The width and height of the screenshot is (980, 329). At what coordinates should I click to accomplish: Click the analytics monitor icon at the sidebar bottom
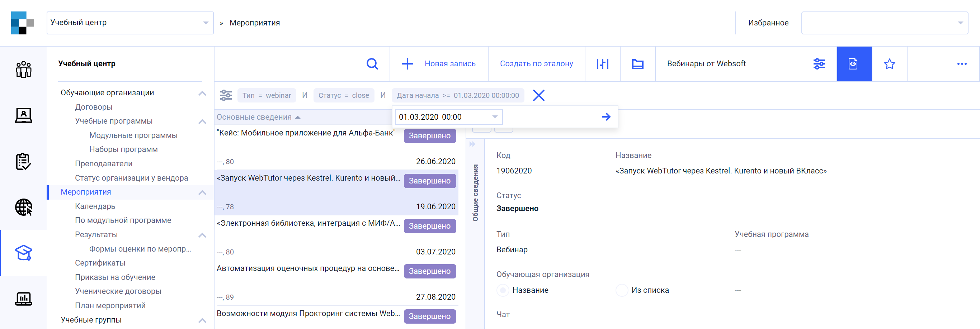[x=23, y=299]
